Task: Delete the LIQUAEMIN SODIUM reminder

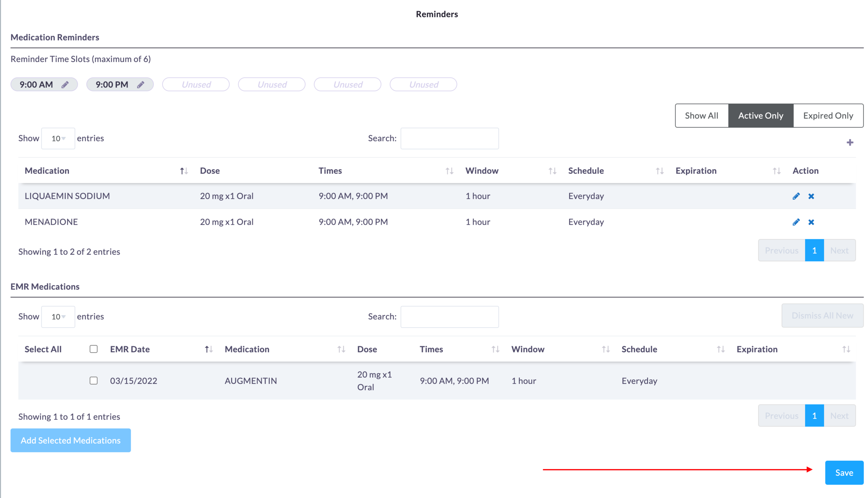Action: click(x=811, y=196)
